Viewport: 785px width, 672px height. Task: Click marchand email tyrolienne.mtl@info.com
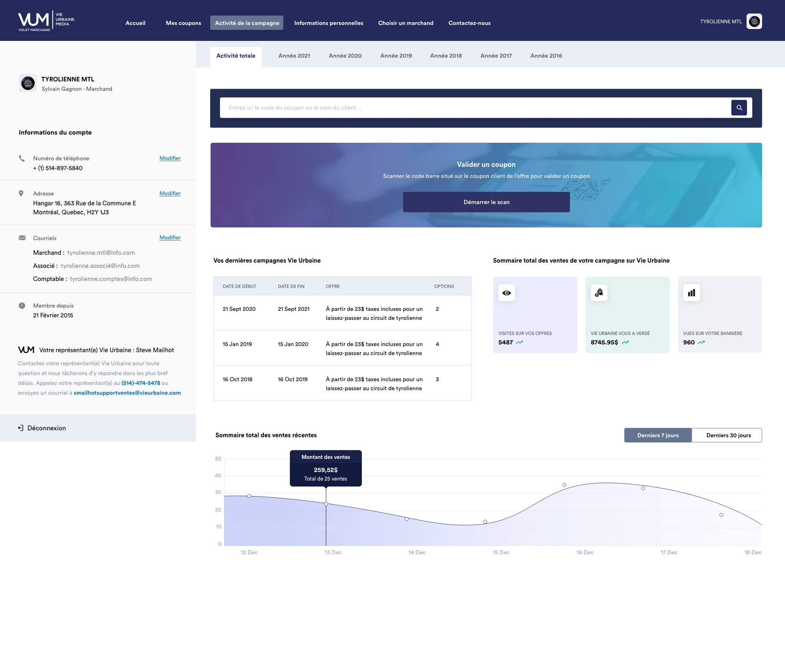[101, 253]
